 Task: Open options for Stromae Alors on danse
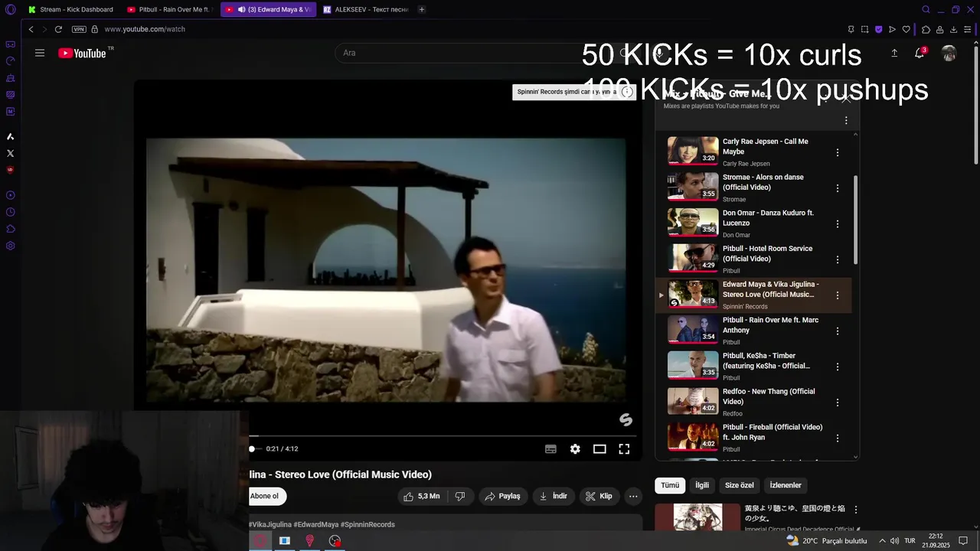[x=838, y=188]
